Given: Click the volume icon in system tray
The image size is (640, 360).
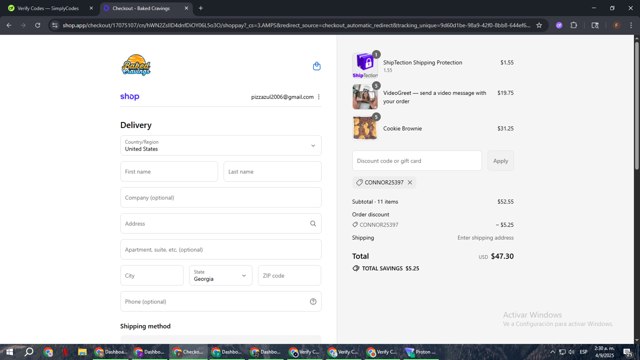Looking at the screenshot, I should click(572, 352).
